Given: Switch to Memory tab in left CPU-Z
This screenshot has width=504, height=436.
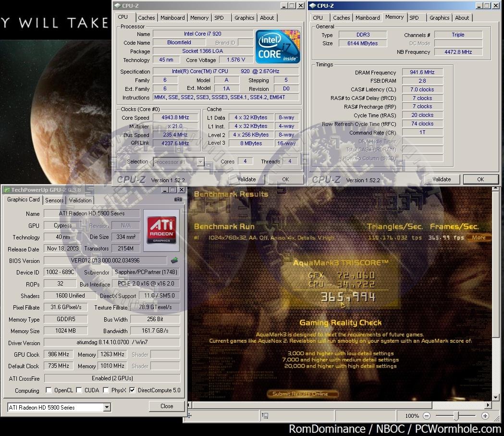Looking at the screenshot, I should (199, 18).
